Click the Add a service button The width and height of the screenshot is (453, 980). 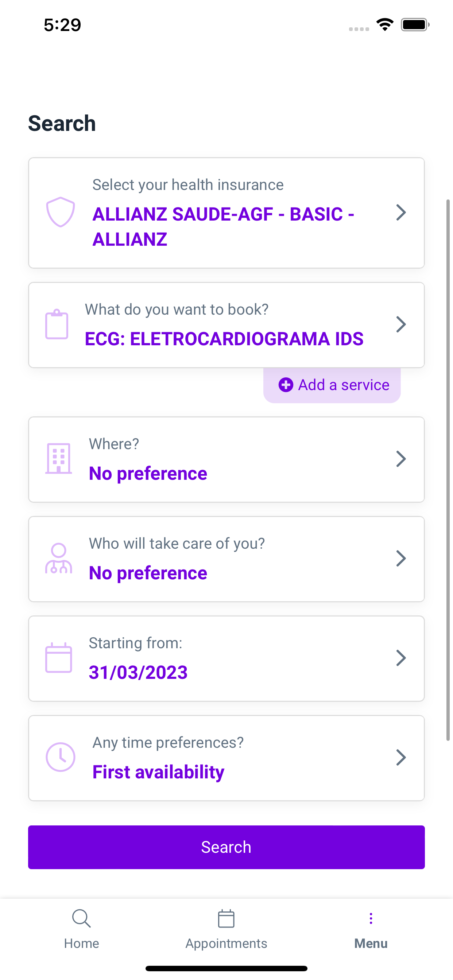coord(332,385)
